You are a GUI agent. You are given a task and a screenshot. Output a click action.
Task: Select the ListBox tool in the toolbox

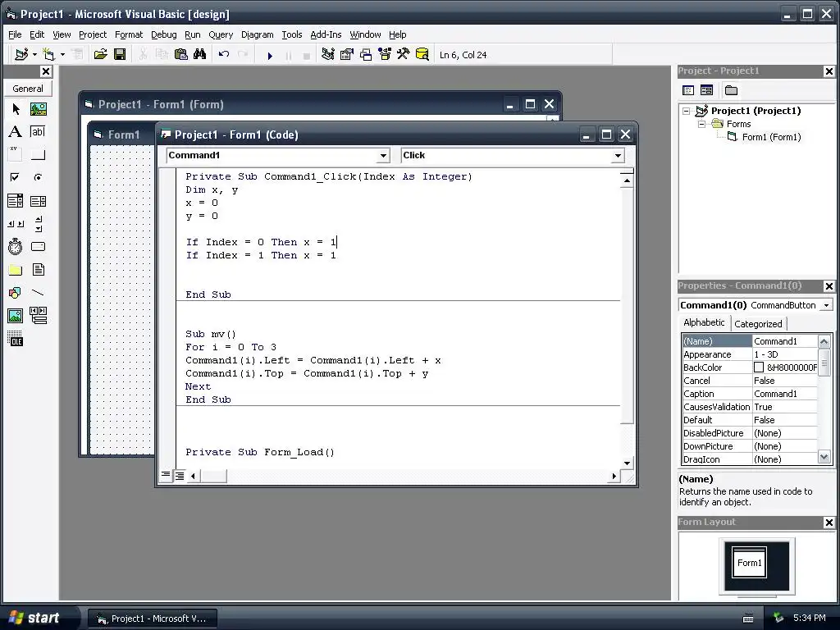click(38, 201)
